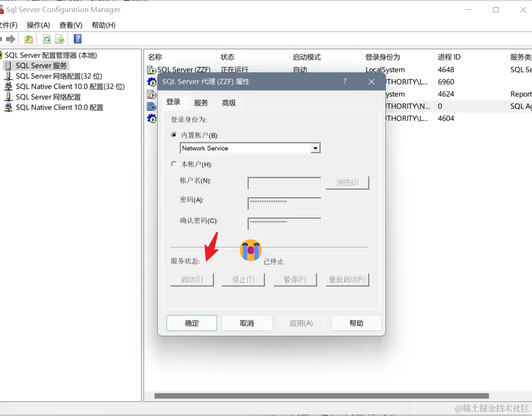Click process ID 4604 cell
The image size is (532, 416).
pyautogui.click(x=446, y=118)
